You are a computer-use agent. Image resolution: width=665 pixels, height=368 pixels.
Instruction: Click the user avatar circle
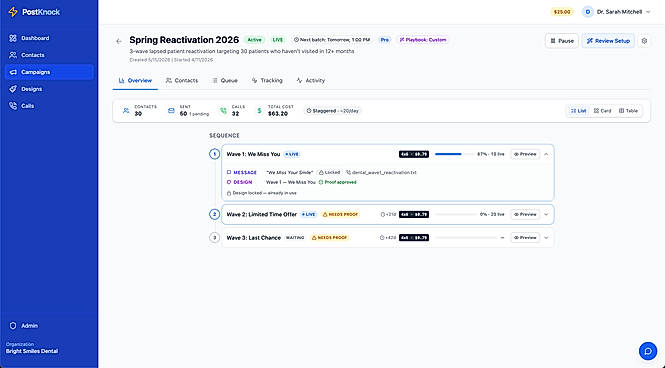tap(587, 12)
